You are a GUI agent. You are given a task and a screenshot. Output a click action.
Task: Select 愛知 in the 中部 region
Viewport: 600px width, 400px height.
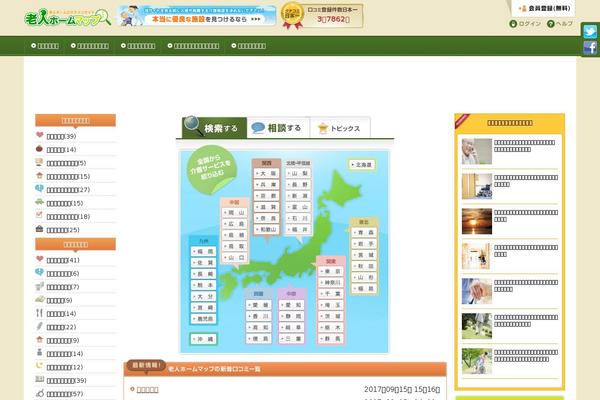[x=292, y=305]
